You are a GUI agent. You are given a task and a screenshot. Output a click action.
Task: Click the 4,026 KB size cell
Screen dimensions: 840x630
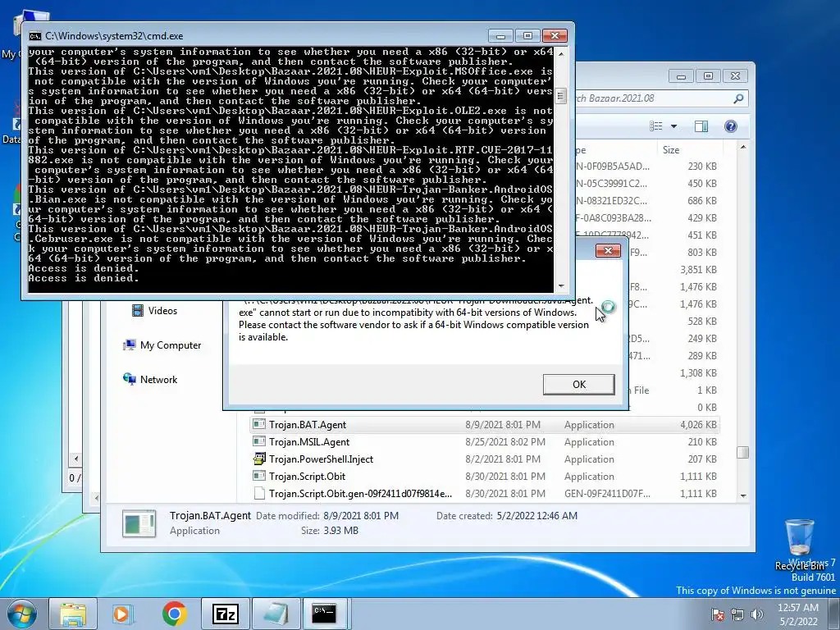(x=698, y=425)
